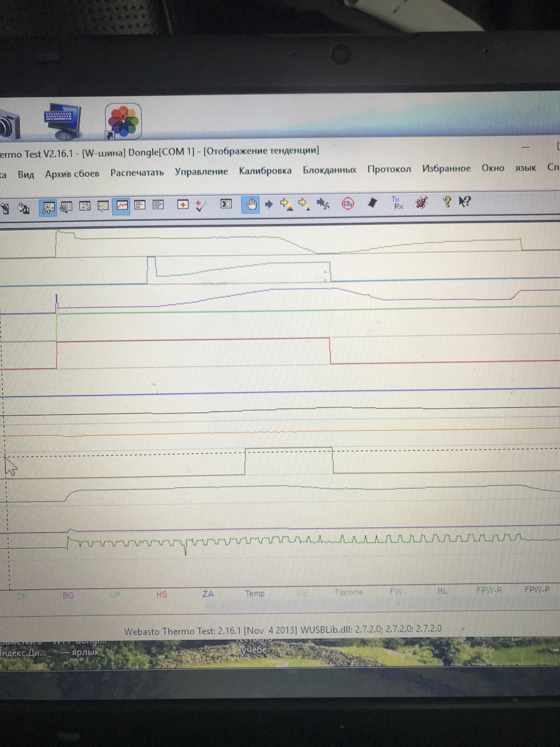560x747 pixels.
Task: Open the Избранное menu
Action: coord(446,168)
